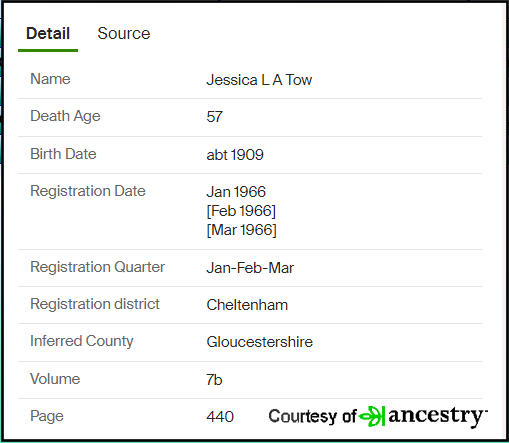Select the Detail tab
Viewport: 509px width, 443px height.
[48, 33]
